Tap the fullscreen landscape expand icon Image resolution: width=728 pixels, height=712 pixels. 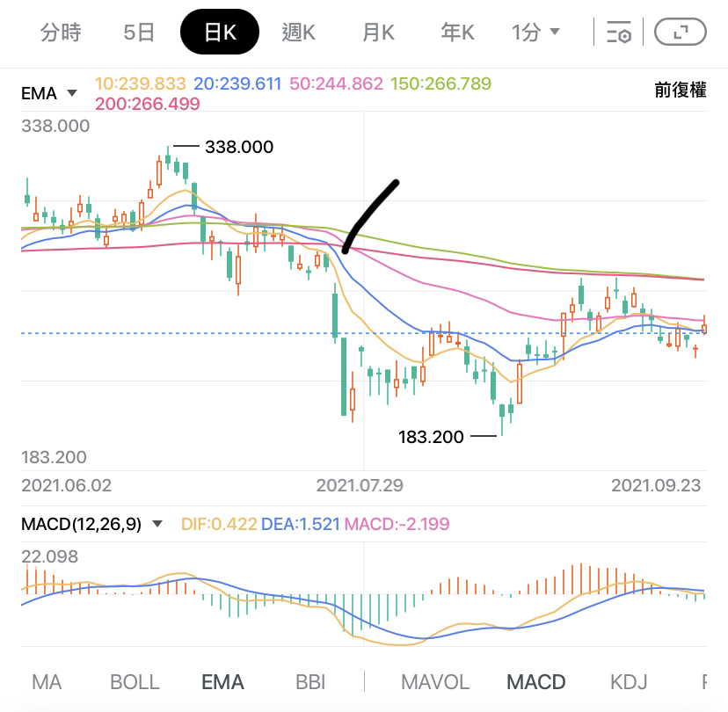[680, 33]
